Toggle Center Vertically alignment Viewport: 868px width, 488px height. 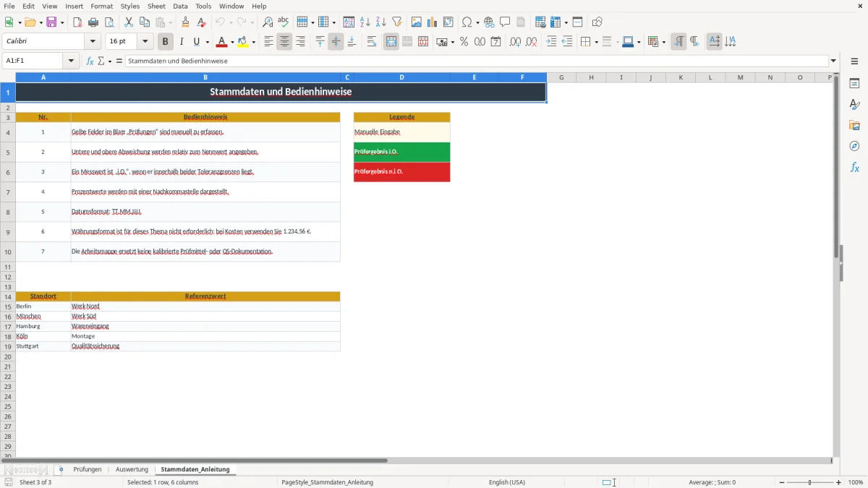[336, 42]
